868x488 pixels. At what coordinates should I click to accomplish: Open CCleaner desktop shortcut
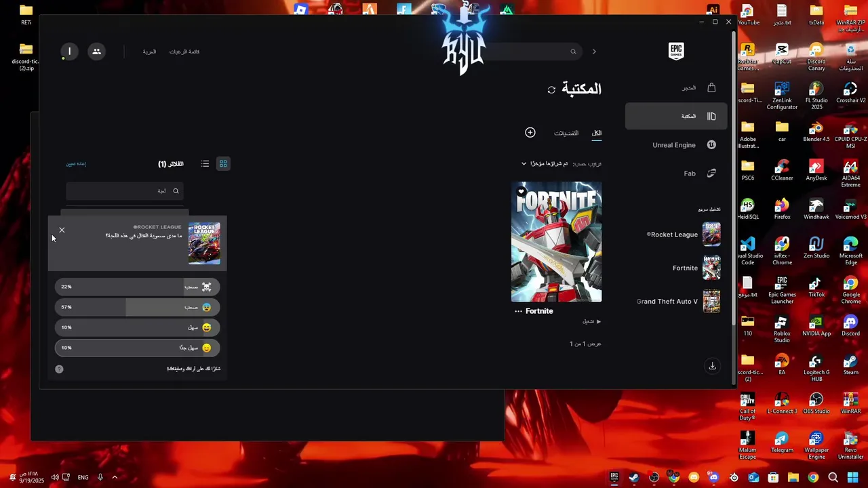coord(782,170)
